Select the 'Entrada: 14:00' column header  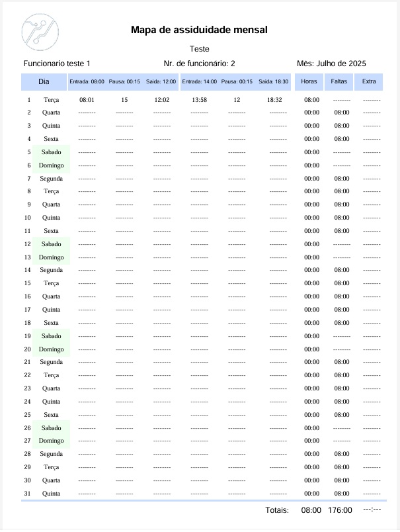click(199, 81)
